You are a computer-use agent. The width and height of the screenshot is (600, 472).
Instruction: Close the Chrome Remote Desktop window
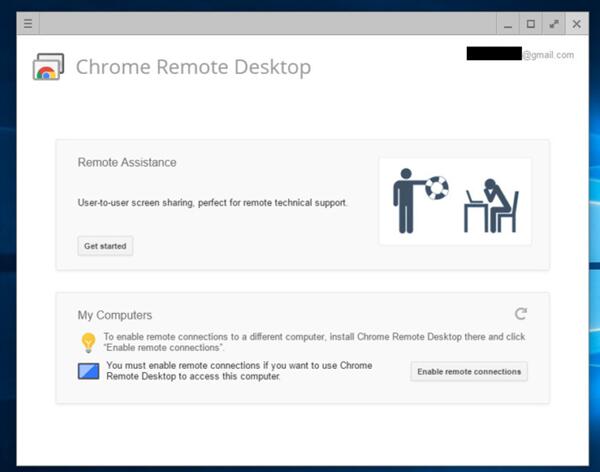577,24
